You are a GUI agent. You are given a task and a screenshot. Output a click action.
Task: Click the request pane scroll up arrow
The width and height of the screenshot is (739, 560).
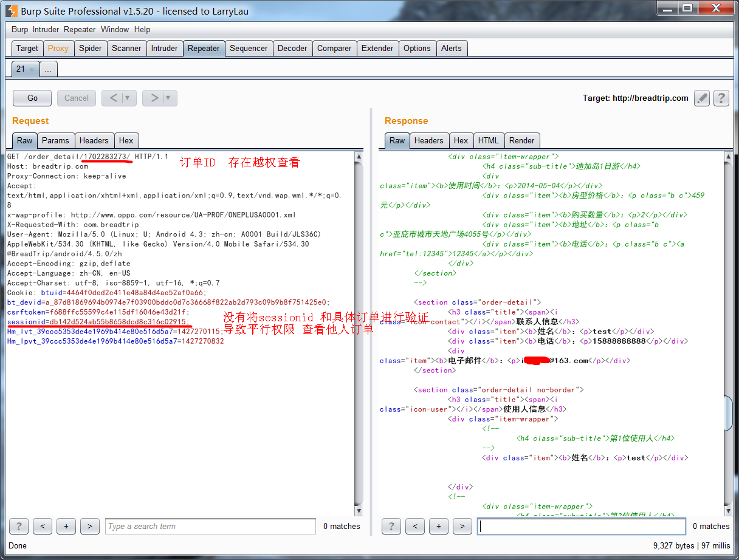coord(359,157)
